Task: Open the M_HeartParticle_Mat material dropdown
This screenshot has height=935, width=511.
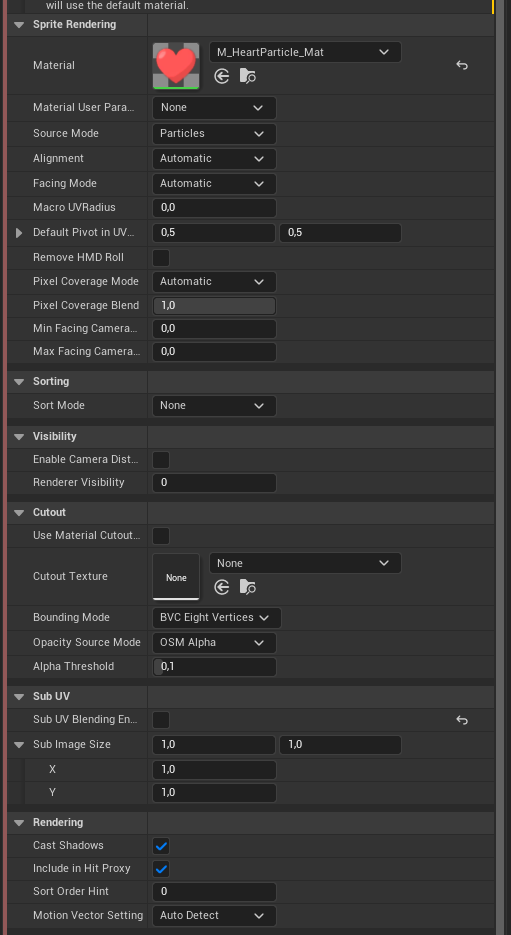Action: click(305, 52)
